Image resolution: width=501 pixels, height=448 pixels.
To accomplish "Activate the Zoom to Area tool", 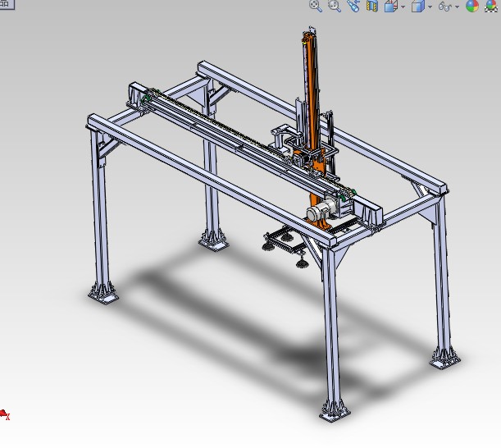I will 335,6.
